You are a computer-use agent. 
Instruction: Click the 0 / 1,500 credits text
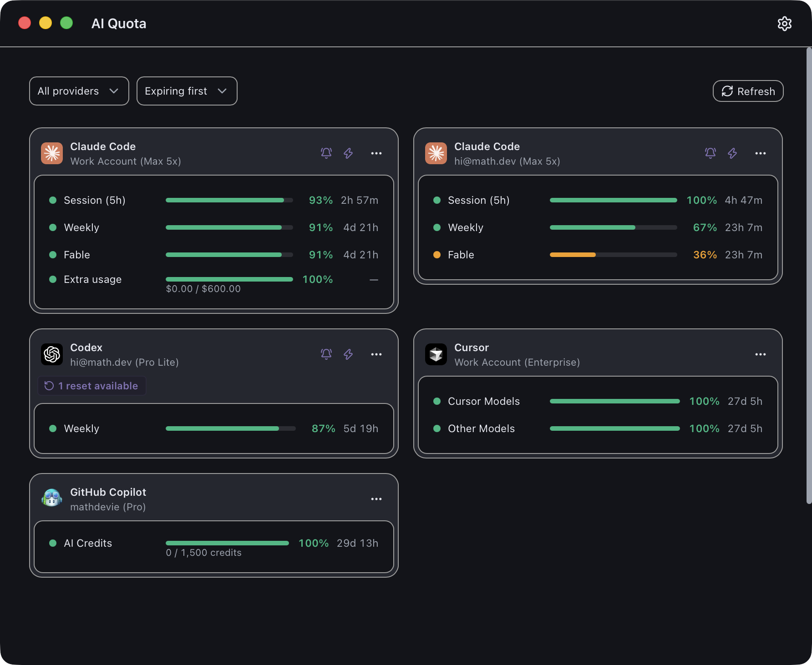204,553
